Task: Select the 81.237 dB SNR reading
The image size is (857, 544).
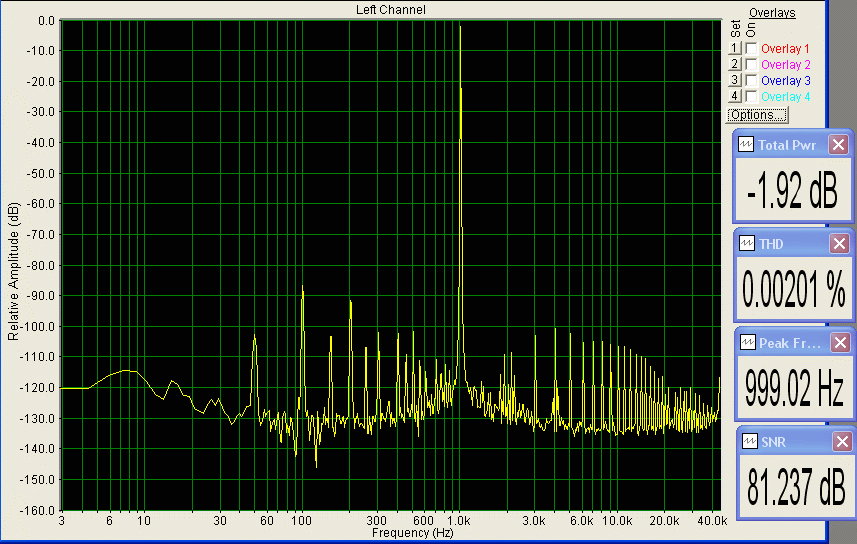Action: [796, 486]
